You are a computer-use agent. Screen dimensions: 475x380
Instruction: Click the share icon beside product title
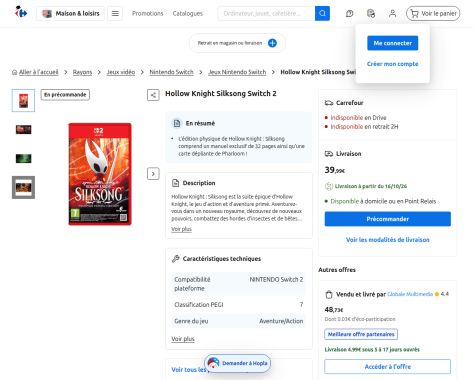[153, 95]
